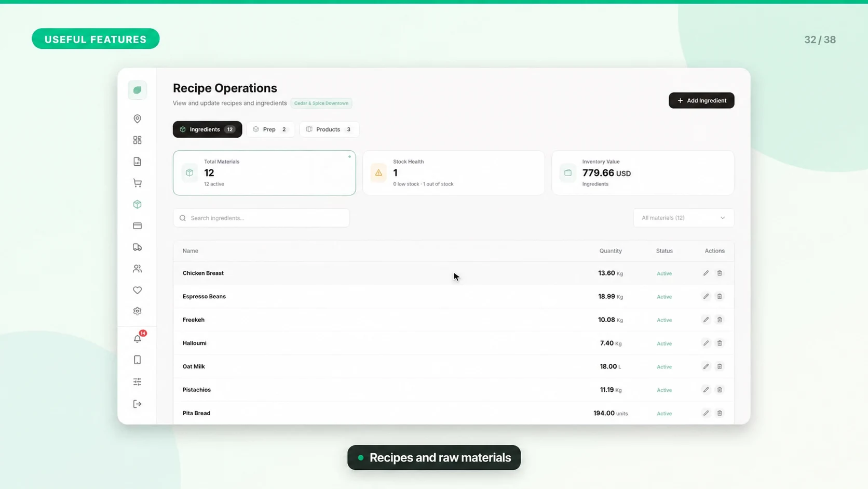Select the Stock Health card
This screenshot has width=868, height=489.
click(454, 173)
